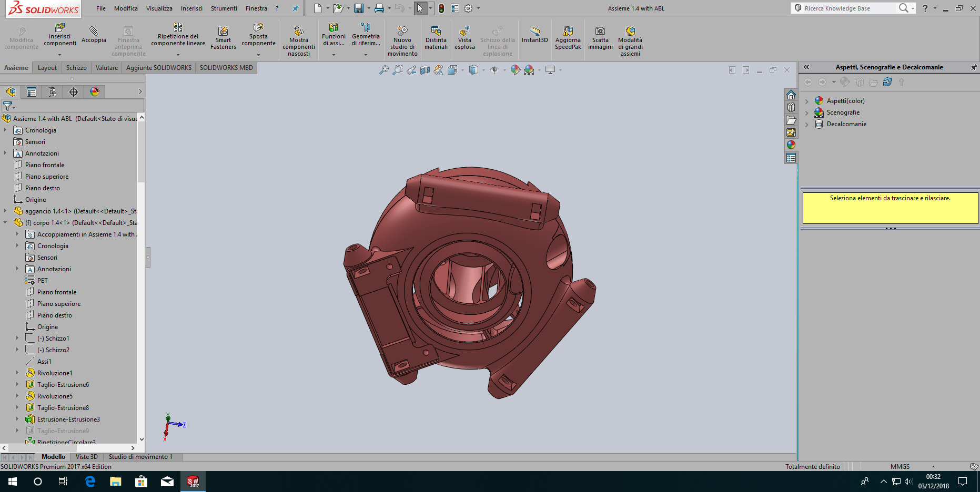The width and height of the screenshot is (980, 492).
Task: Open File Explorer from the taskbar
Action: [116, 481]
